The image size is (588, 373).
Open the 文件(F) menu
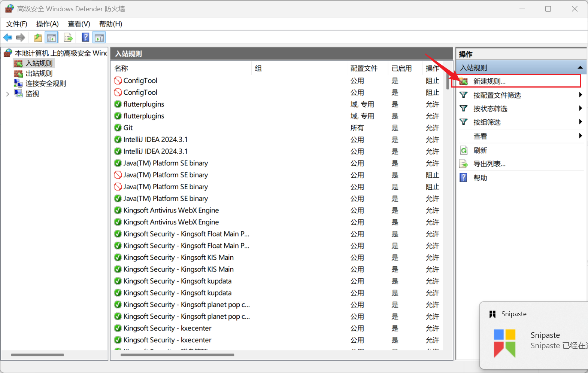[16, 24]
